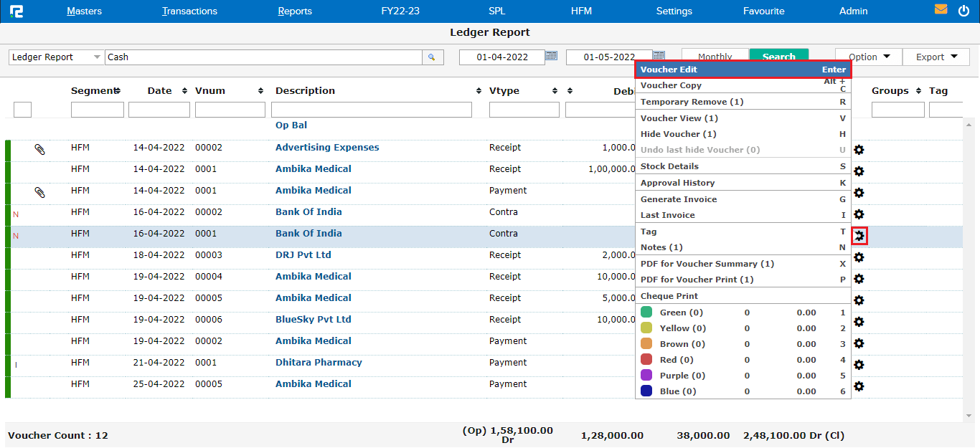Open the BlueSky Pvt Ltd ledger link
Screen dimensions: 980x448
tap(314, 320)
